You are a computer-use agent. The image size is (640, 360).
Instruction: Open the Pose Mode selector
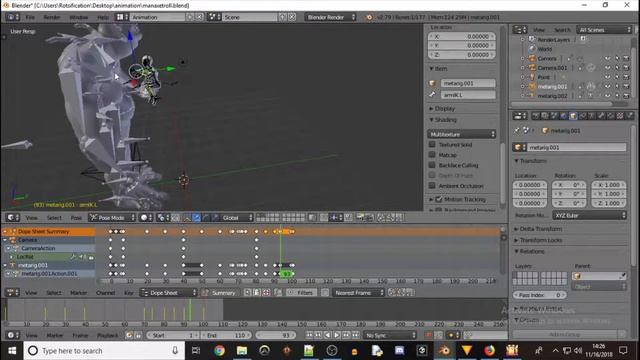point(112,218)
